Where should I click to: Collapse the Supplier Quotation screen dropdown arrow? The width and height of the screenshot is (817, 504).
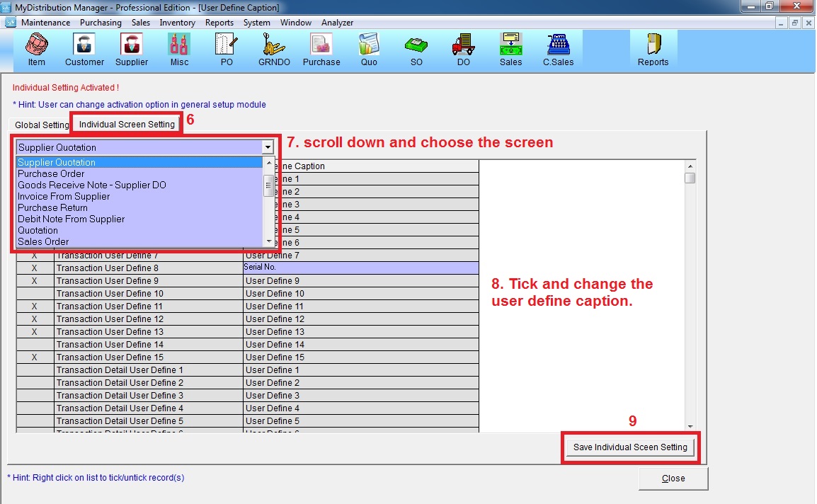[x=267, y=147]
